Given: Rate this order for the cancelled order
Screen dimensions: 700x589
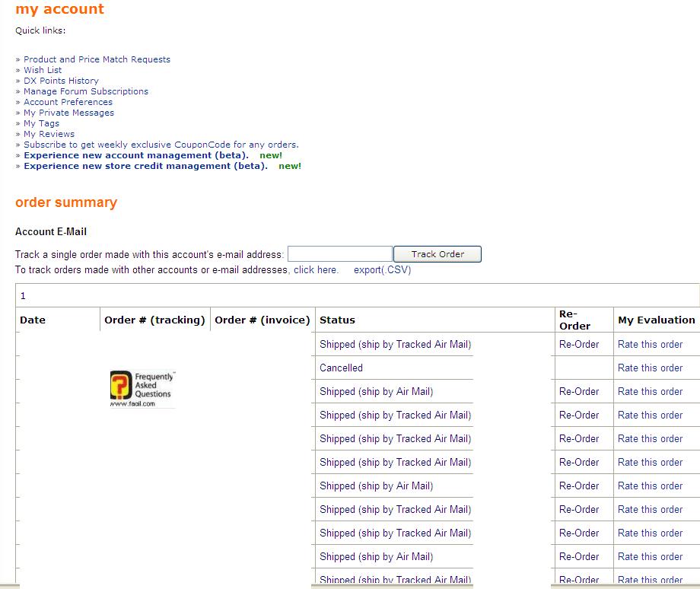Looking at the screenshot, I should pyautogui.click(x=650, y=368).
